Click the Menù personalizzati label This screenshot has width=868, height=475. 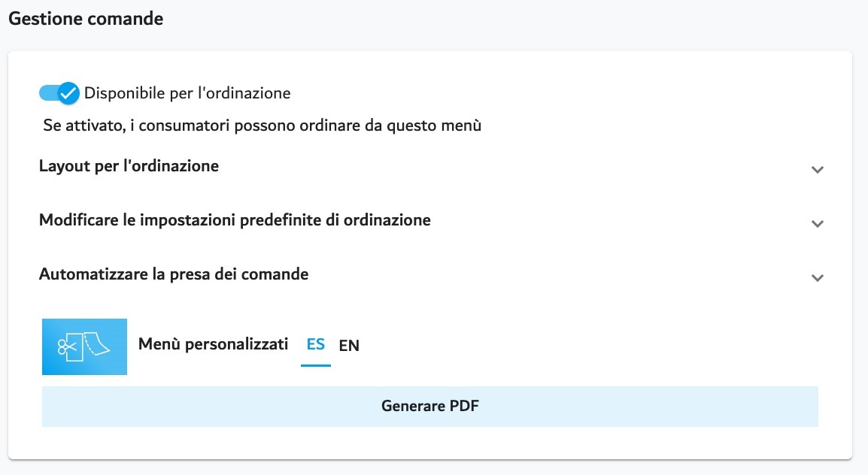point(213,344)
